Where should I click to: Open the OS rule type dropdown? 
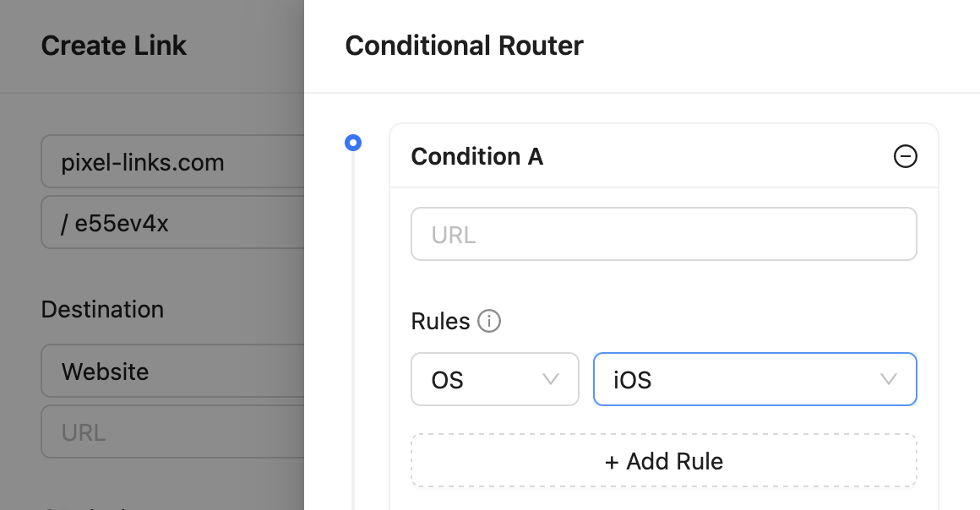point(495,379)
